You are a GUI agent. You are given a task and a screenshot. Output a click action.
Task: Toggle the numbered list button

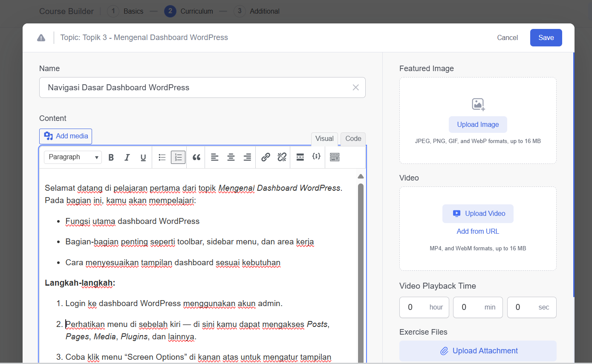[178, 158]
